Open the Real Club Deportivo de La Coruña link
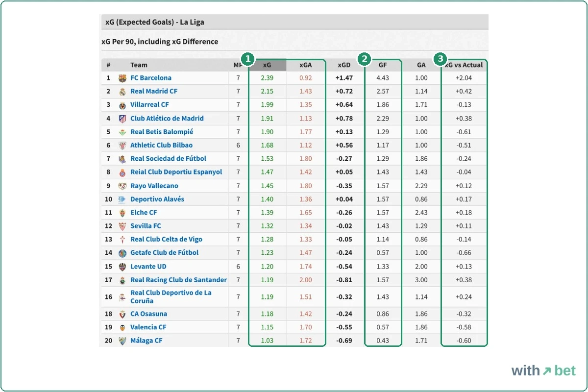This screenshot has height=392, width=588. coord(171,297)
